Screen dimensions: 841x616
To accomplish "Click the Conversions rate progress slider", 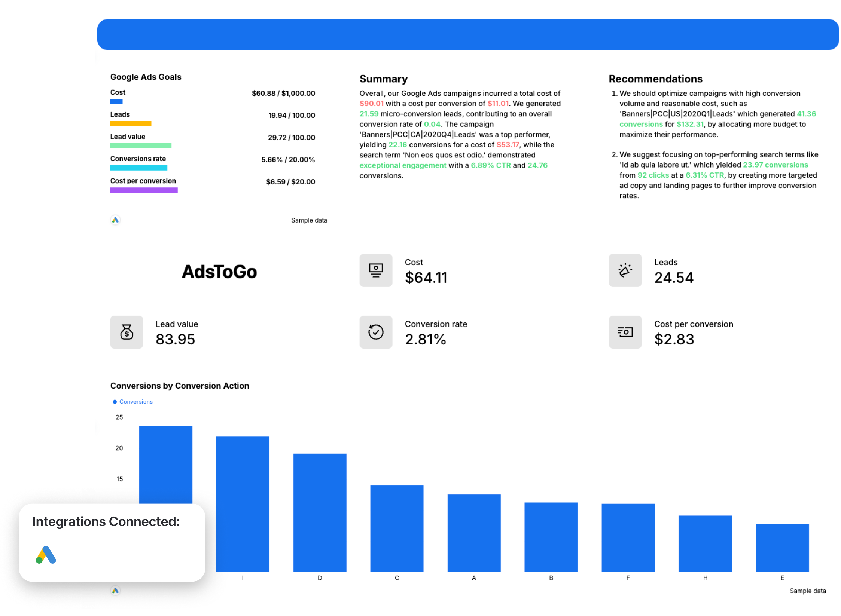I will (139, 168).
